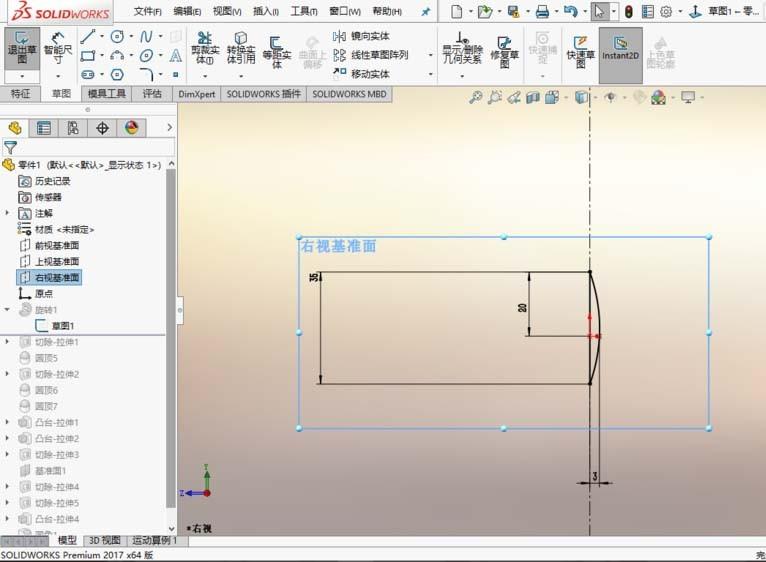Click the Print icon
766x562 pixels.
[x=542, y=11]
